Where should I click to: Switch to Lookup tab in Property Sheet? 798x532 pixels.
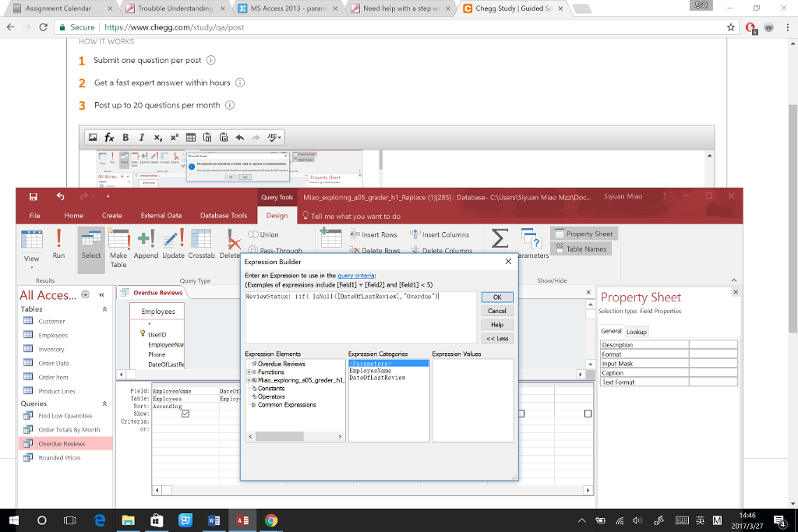point(637,332)
